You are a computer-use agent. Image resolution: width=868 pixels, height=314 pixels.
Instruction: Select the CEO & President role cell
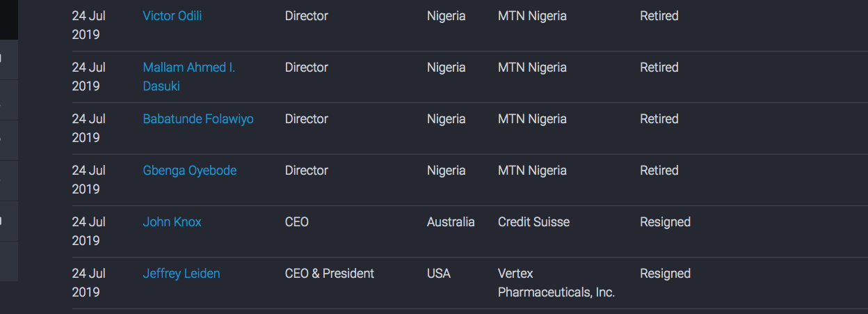point(330,274)
